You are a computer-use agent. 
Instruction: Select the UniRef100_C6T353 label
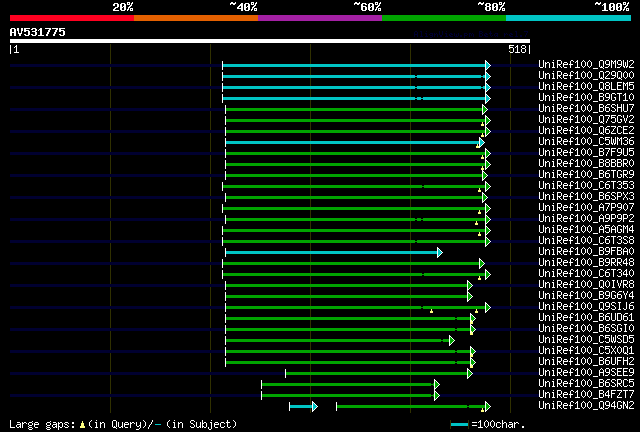point(586,186)
